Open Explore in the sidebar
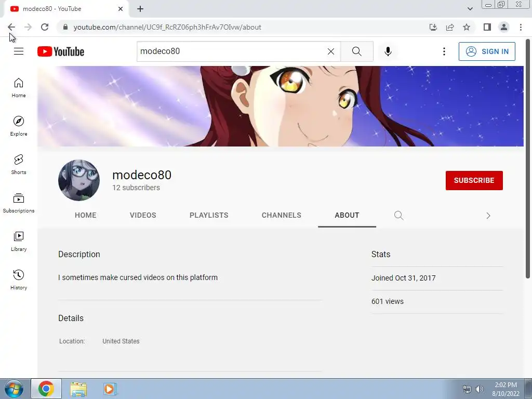The height and width of the screenshot is (399, 532). pos(19,126)
